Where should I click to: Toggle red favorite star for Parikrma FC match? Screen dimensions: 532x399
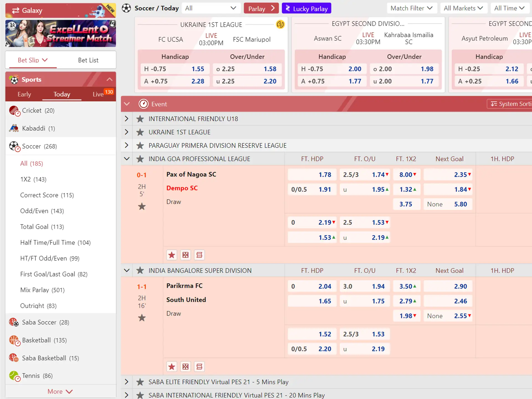172,367
